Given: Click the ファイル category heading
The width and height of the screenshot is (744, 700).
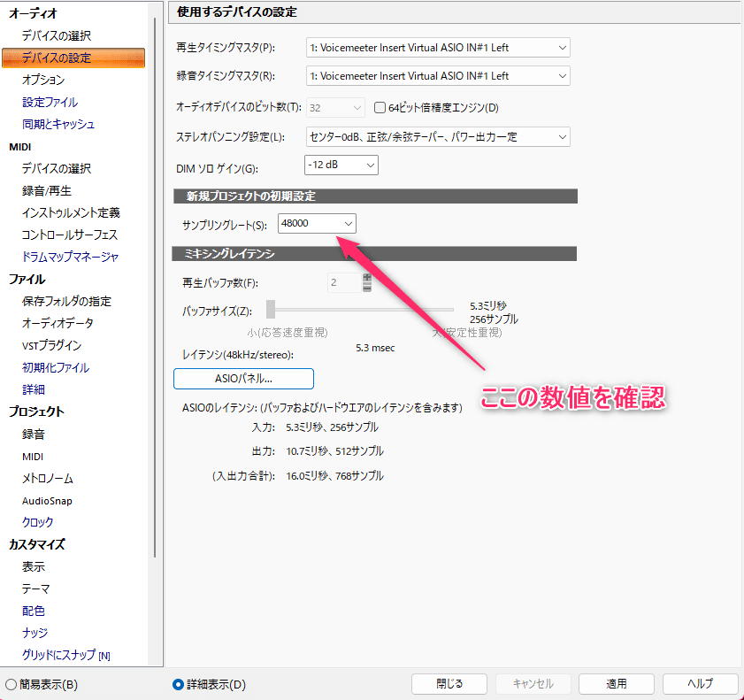Looking at the screenshot, I should [x=27, y=279].
